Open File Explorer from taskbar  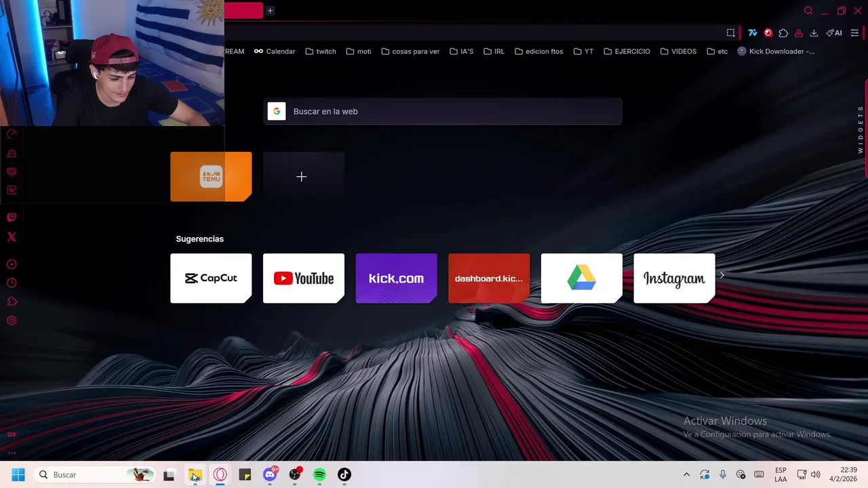point(195,474)
